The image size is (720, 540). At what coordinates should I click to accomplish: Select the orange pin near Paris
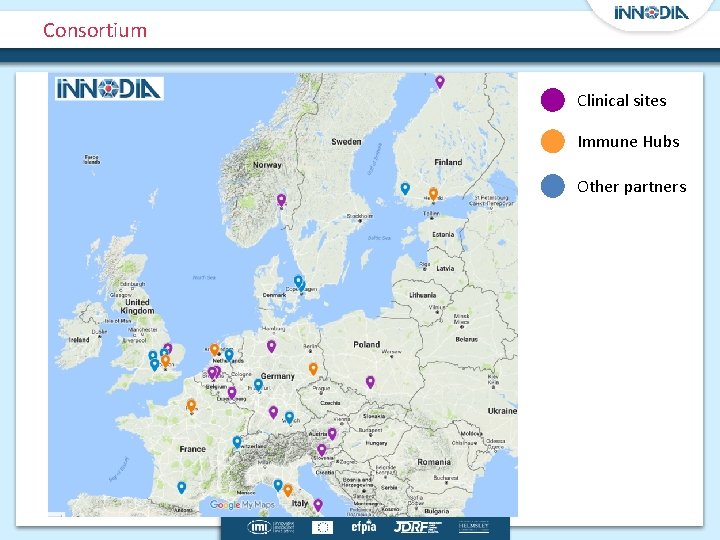click(x=191, y=406)
